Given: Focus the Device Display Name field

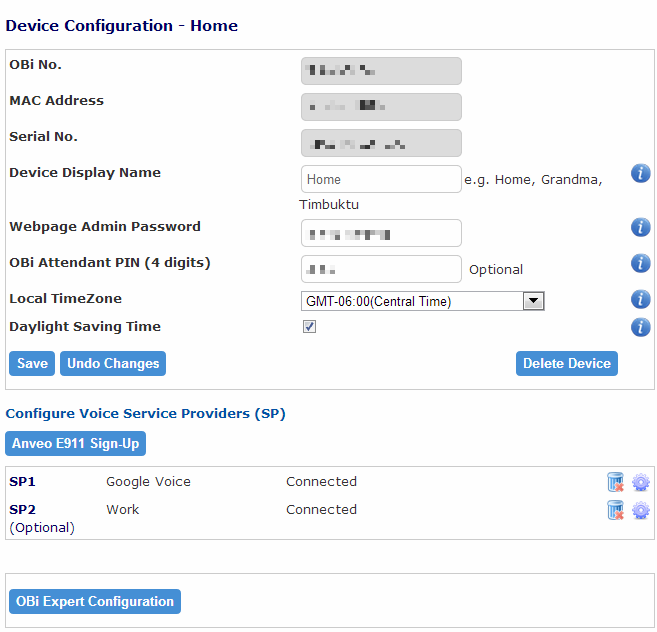Looking at the screenshot, I should [381, 180].
